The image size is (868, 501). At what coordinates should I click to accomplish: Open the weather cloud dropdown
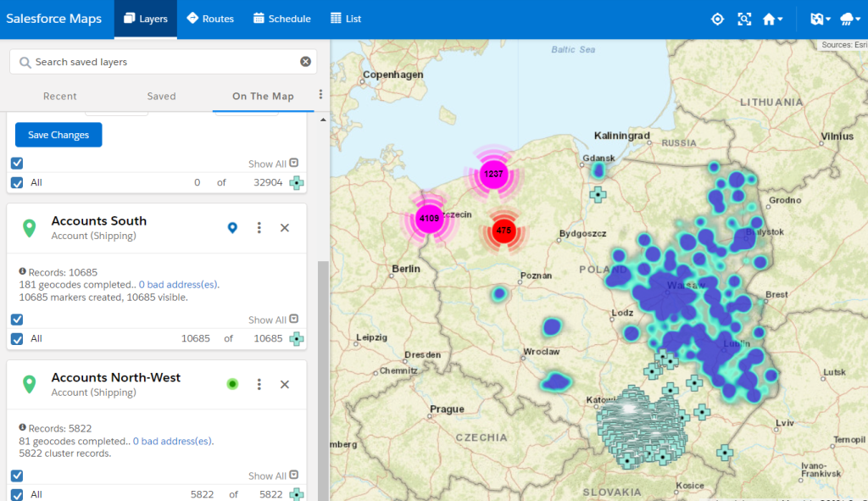click(850, 19)
